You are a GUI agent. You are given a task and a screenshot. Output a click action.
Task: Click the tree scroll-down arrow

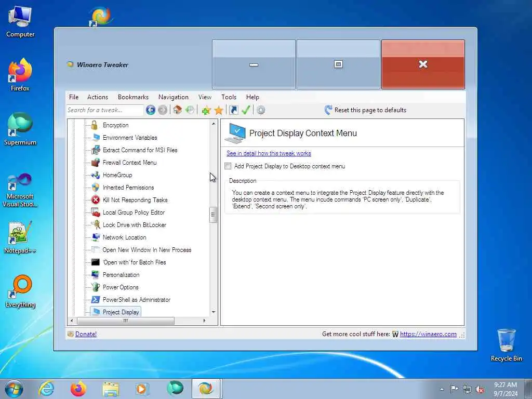pyautogui.click(x=214, y=312)
